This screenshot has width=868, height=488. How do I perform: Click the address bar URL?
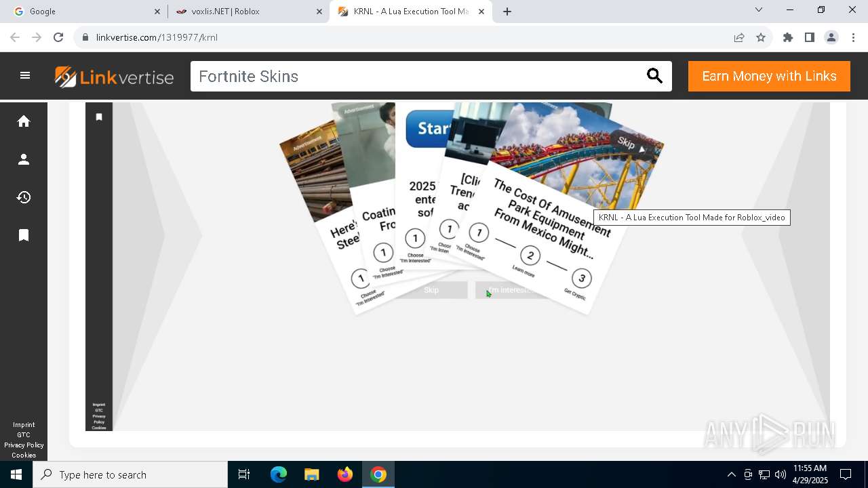157,37
